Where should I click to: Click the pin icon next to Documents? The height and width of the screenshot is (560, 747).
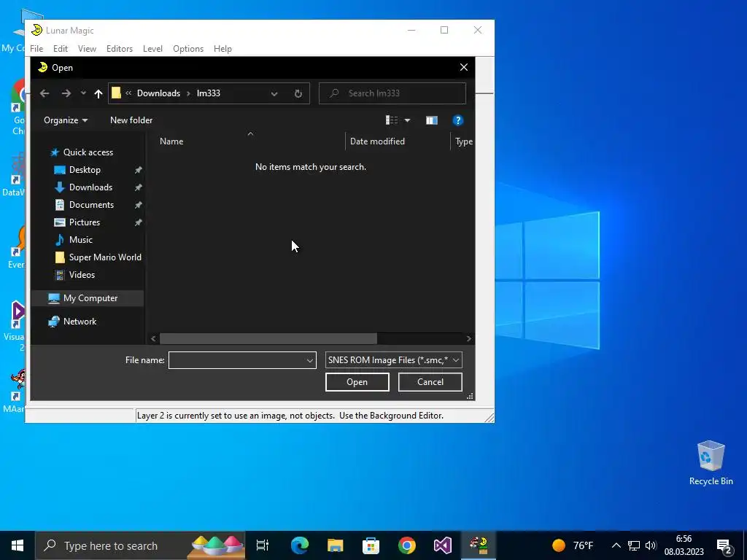(138, 205)
